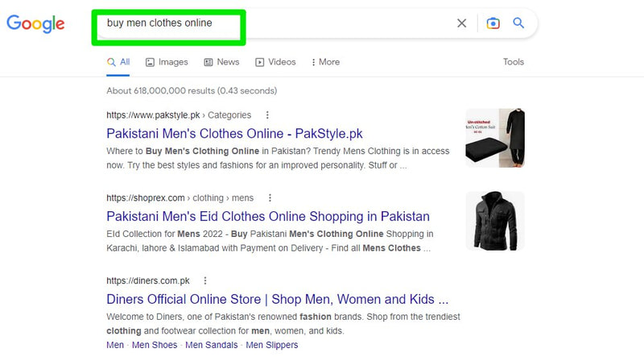644x357 pixels.
Task: Switch to the News tab
Action: [x=221, y=62]
